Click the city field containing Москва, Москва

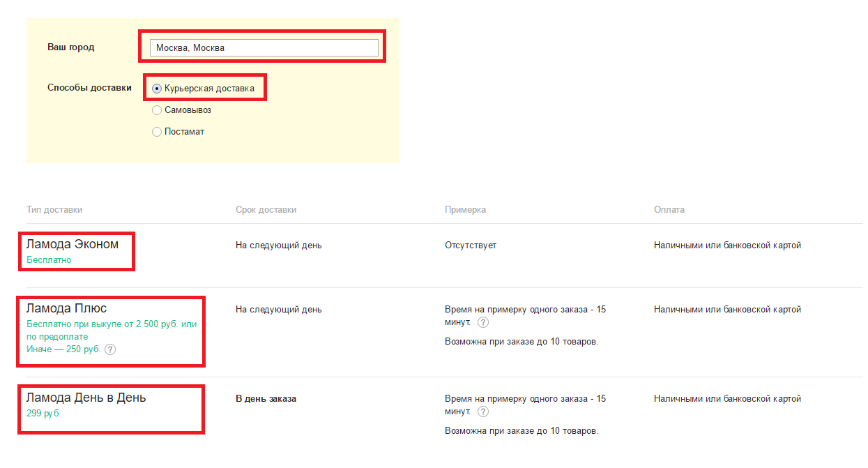[x=264, y=47]
